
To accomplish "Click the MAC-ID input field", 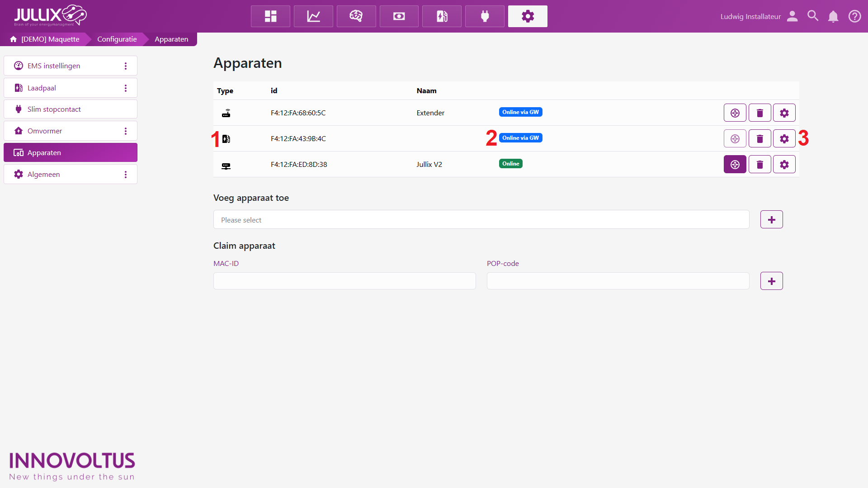I will 344,281.
